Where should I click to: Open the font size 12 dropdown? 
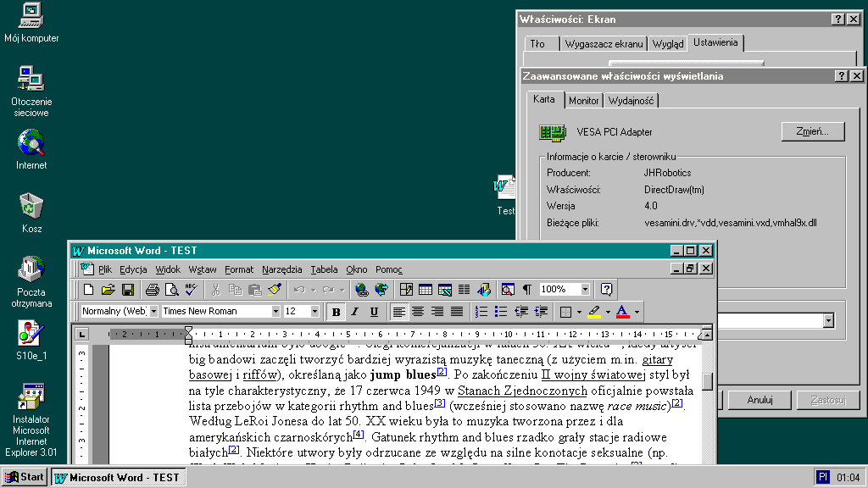tap(314, 312)
